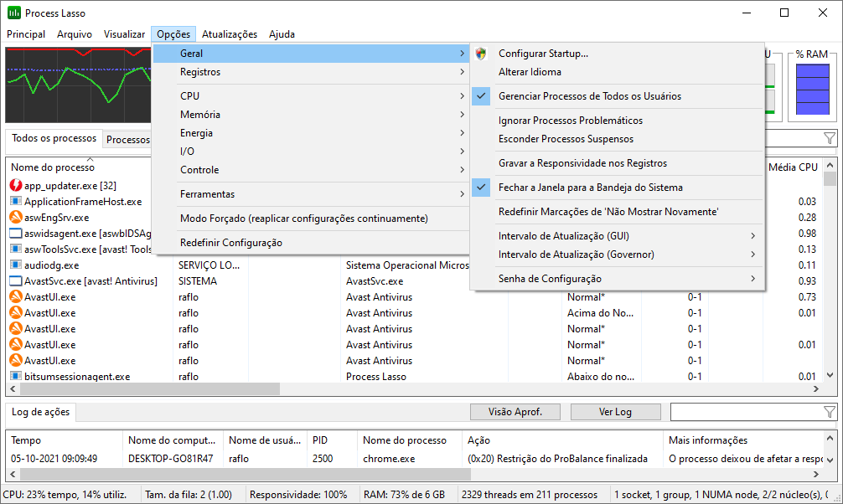Enable Modo Forçado option
This screenshot has width=843, height=504.
311,219
